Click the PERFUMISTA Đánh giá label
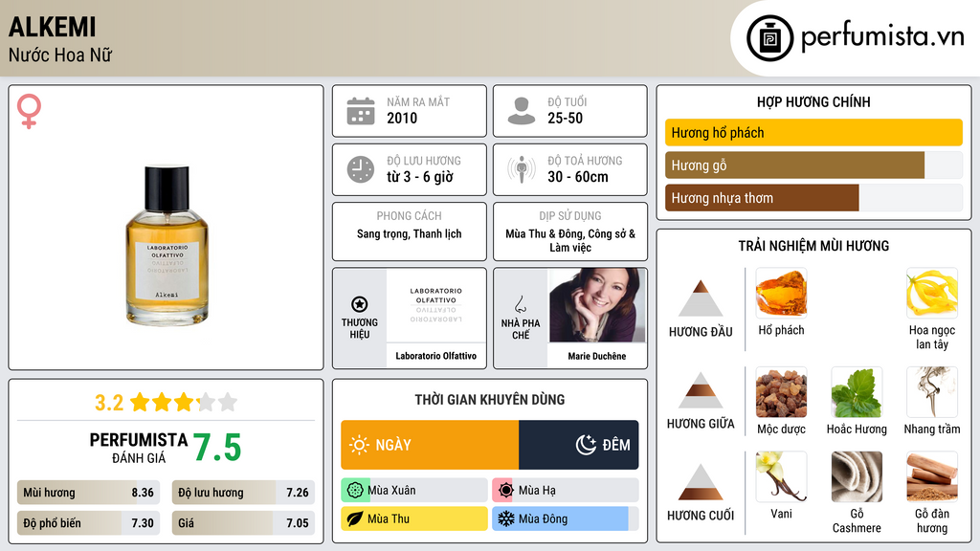This screenshot has height=551, width=980. (139, 448)
